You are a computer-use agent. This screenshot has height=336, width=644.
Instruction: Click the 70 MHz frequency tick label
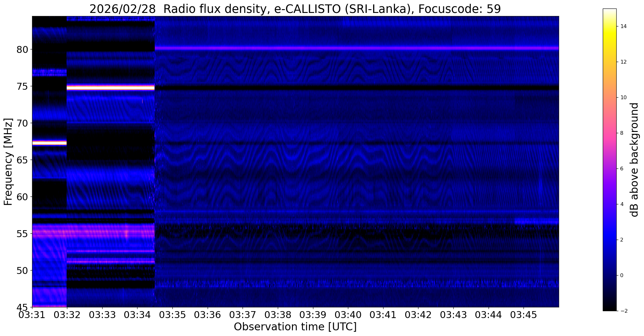[x=22, y=123]
